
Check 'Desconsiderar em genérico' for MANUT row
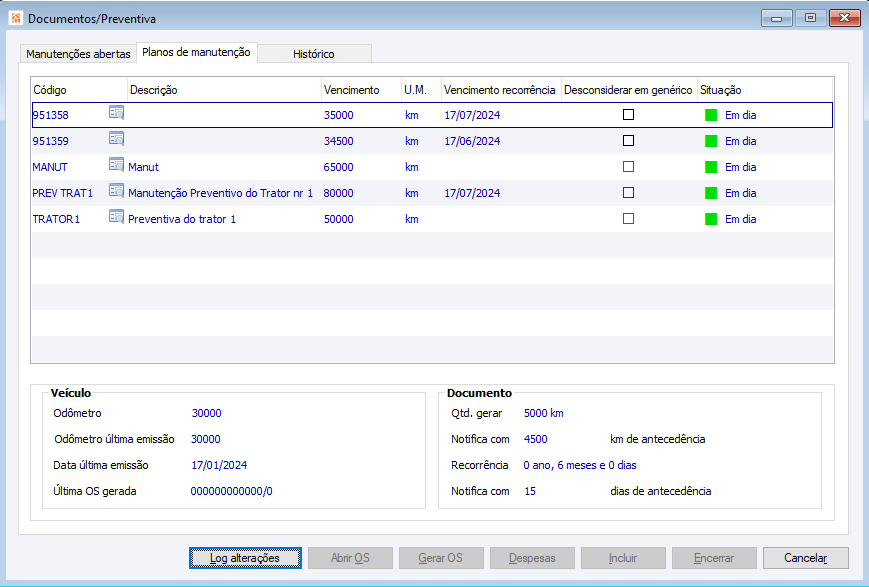(628, 167)
